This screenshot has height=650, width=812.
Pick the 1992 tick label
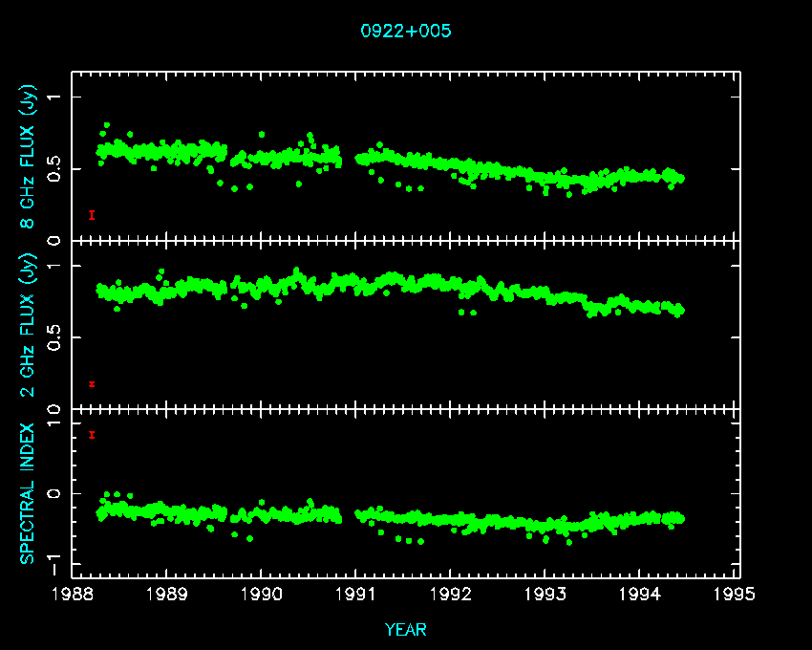tap(451, 595)
